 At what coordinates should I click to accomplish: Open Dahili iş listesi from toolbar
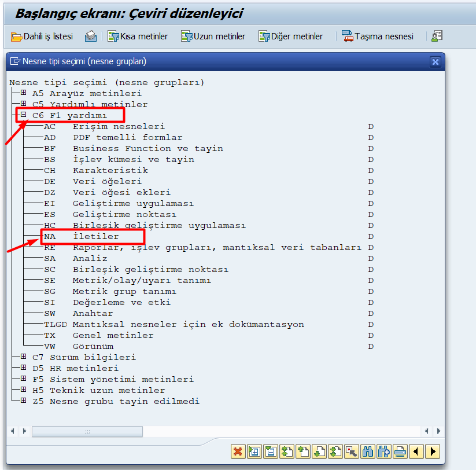[x=42, y=36]
